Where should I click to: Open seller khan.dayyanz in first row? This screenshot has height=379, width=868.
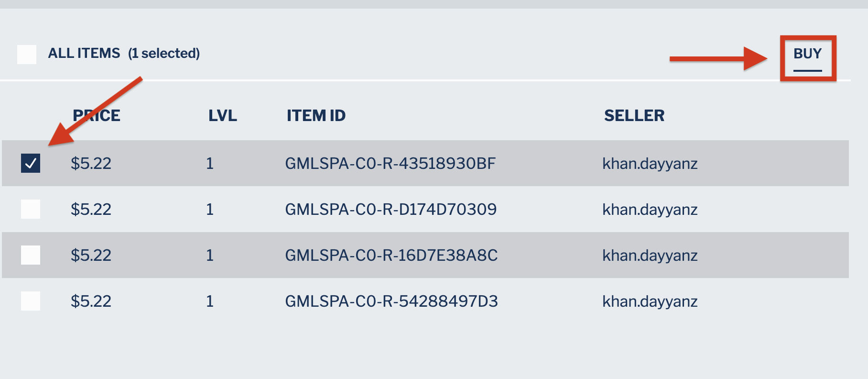click(650, 164)
